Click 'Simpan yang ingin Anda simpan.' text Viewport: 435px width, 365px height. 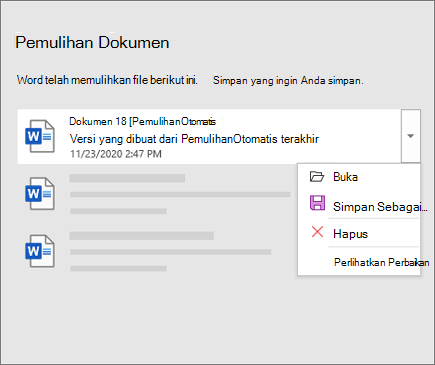pyautogui.click(x=288, y=80)
